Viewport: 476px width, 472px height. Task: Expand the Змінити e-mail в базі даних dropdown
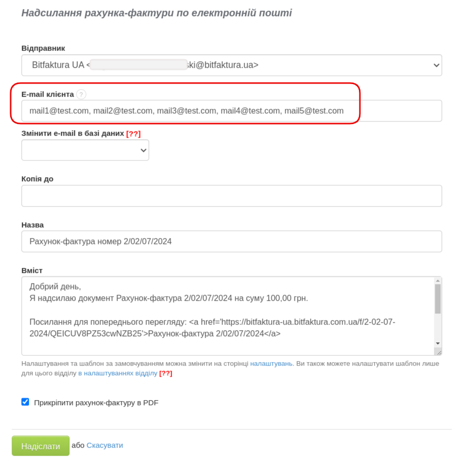[x=85, y=150]
